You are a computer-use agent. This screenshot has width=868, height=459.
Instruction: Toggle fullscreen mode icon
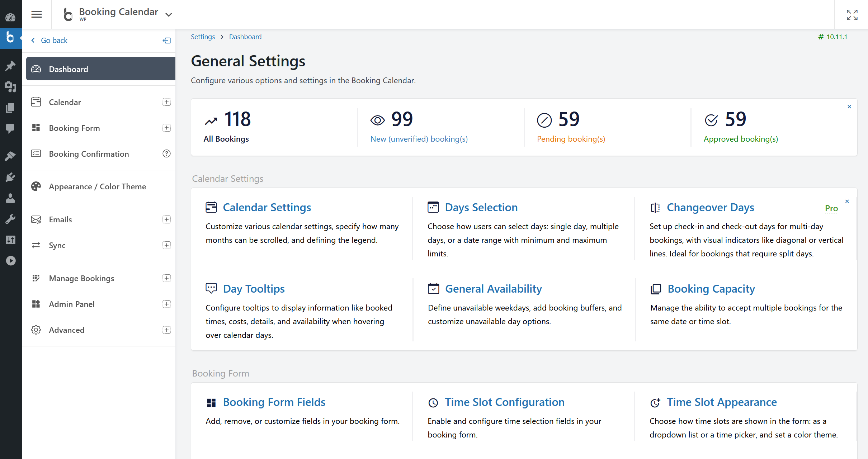(852, 15)
